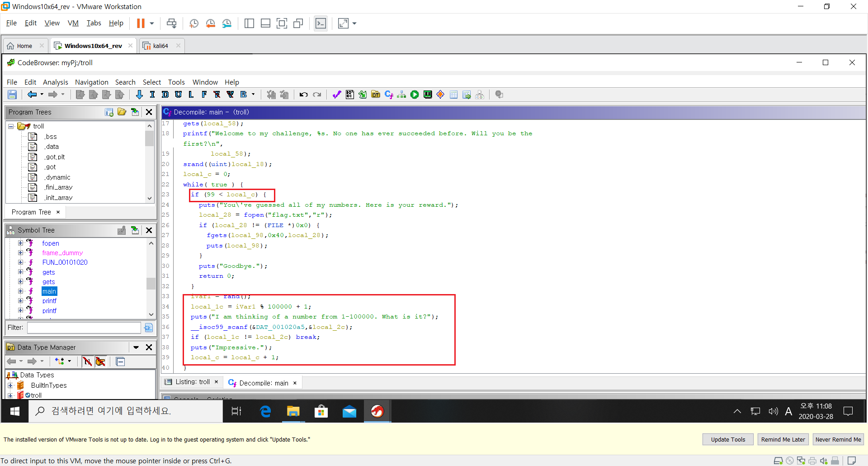Open File Explorer from Windows taskbar
This screenshot has width=868, height=466.
point(293,411)
